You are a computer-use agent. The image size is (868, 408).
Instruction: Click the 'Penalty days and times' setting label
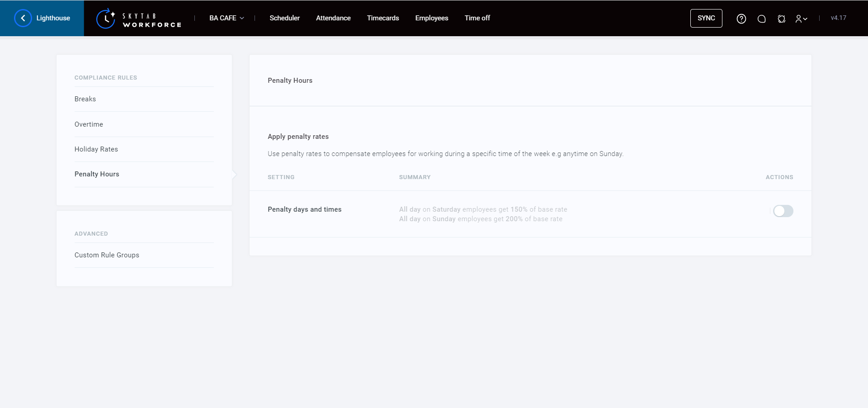pos(305,209)
